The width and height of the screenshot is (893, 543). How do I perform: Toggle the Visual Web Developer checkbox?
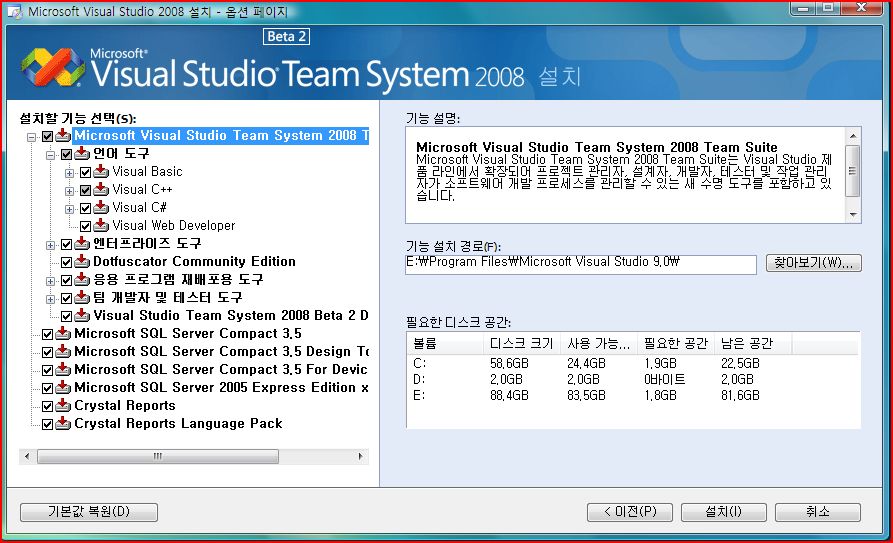pyautogui.click(x=85, y=226)
